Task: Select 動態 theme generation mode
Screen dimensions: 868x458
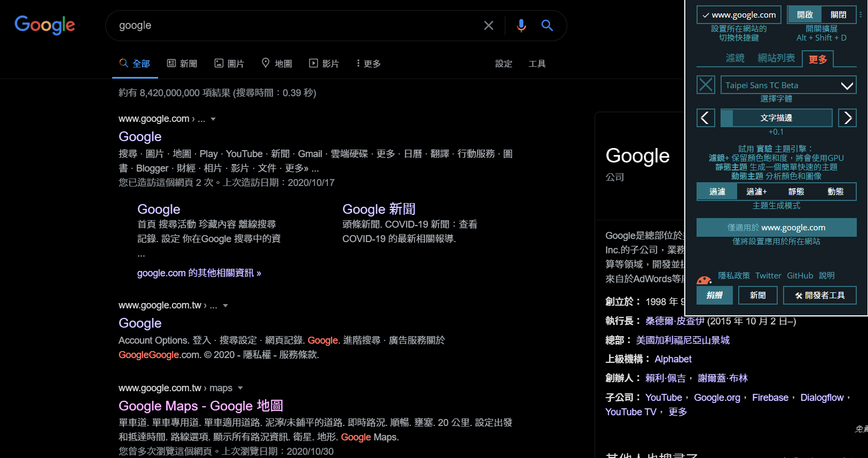Action: pyautogui.click(x=835, y=192)
